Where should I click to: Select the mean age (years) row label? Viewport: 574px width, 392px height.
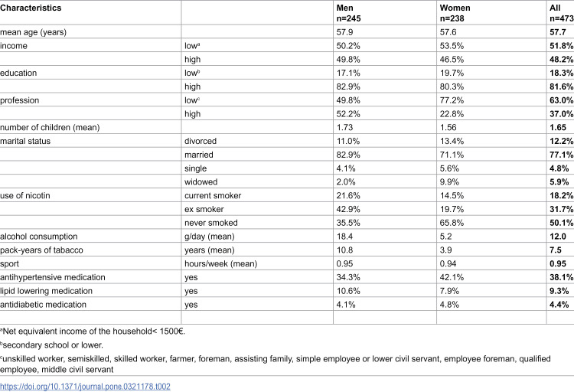coord(34,32)
